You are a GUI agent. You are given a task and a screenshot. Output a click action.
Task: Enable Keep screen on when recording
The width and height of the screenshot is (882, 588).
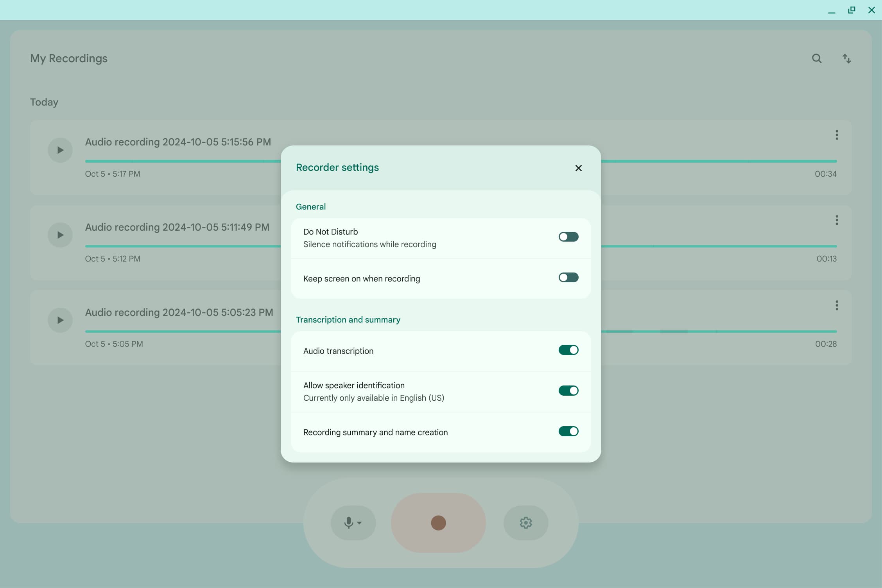click(568, 278)
